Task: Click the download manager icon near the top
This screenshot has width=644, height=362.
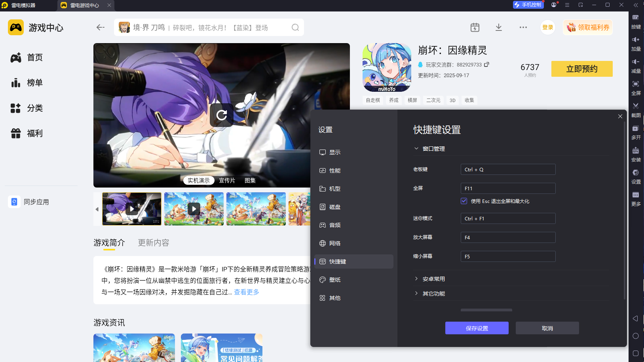Action: (499, 27)
